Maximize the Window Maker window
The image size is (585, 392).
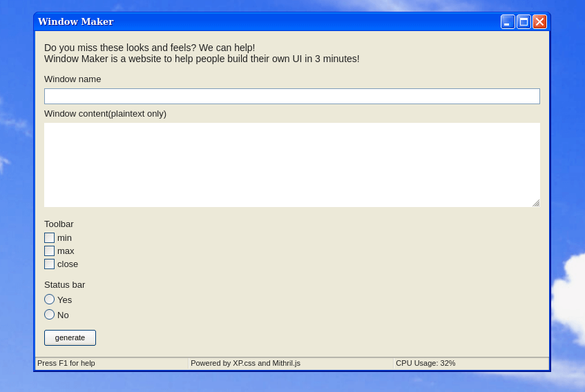pyautogui.click(x=524, y=22)
